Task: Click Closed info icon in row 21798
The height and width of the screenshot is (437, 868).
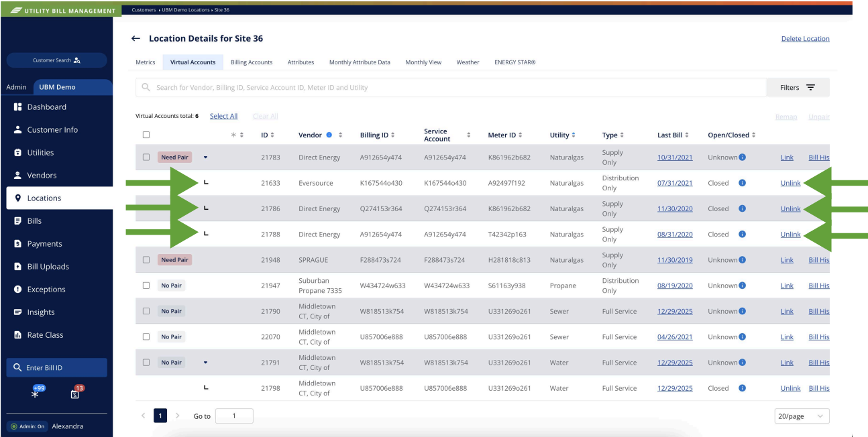Action: click(742, 388)
